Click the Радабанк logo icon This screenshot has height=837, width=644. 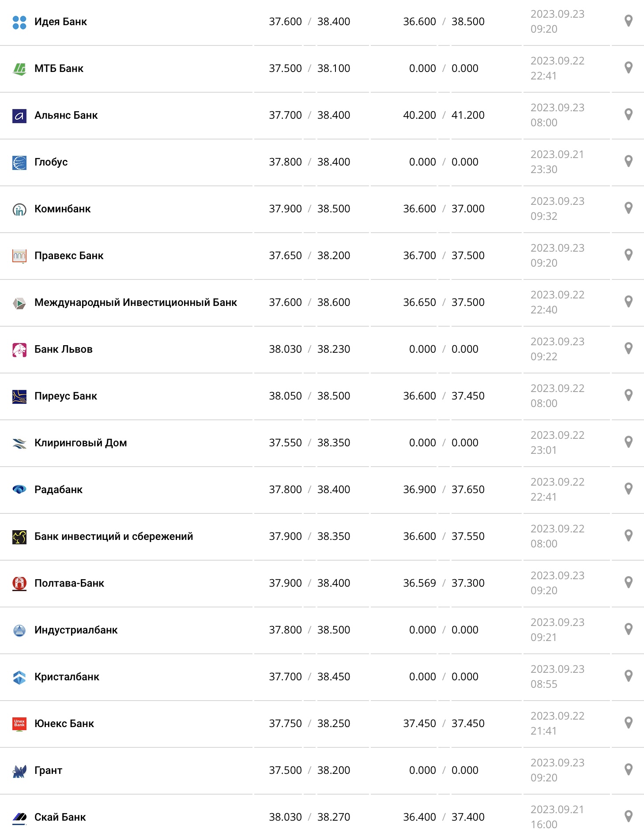click(19, 490)
